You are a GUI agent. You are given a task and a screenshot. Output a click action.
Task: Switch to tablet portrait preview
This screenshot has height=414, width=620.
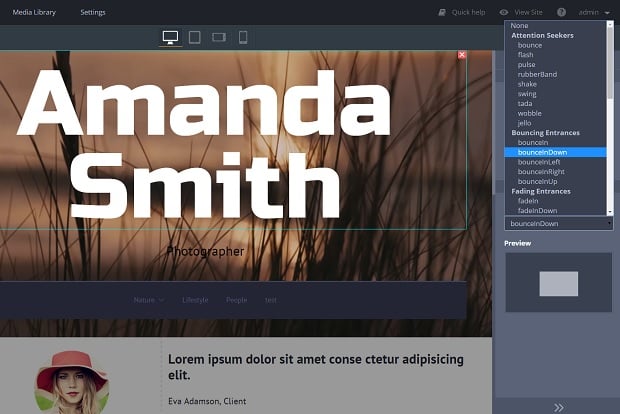(195, 37)
